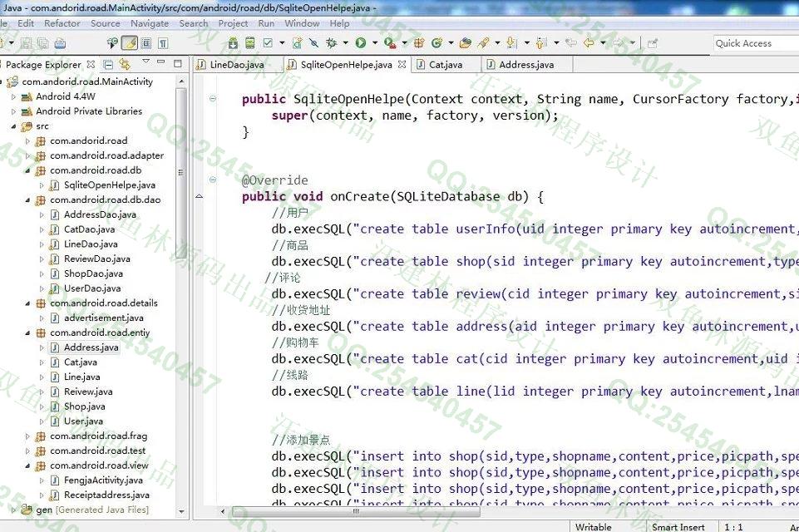The width and height of the screenshot is (799, 532).
Task: Go to Previous Annotation icon
Action: pyautogui.click(x=541, y=43)
